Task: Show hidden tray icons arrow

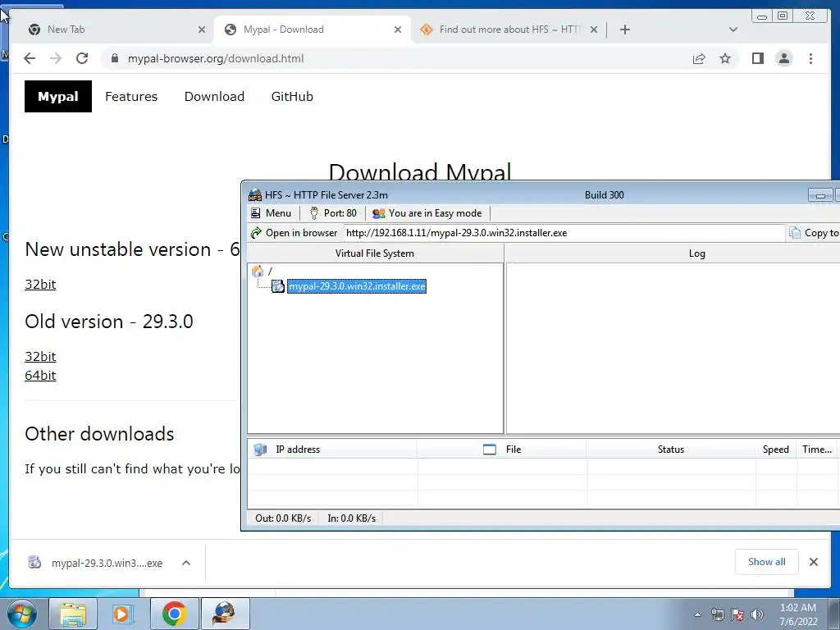Action: 697,614
